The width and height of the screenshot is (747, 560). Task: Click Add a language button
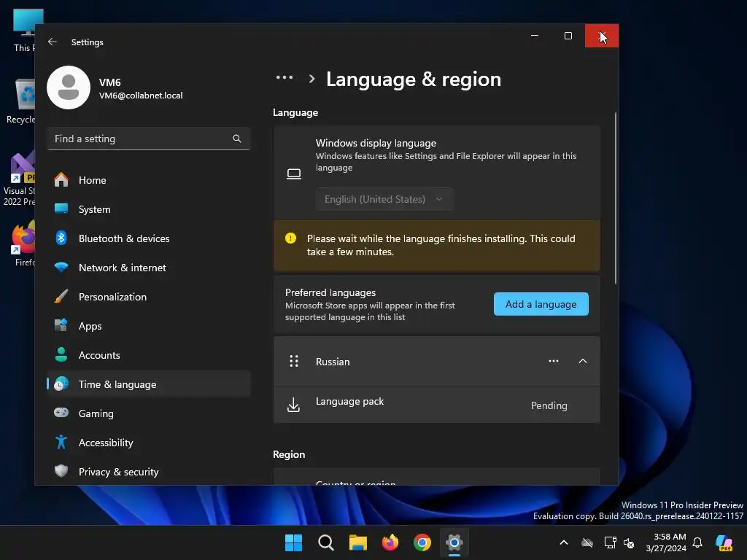pyautogui.click(x=541, y=304)
